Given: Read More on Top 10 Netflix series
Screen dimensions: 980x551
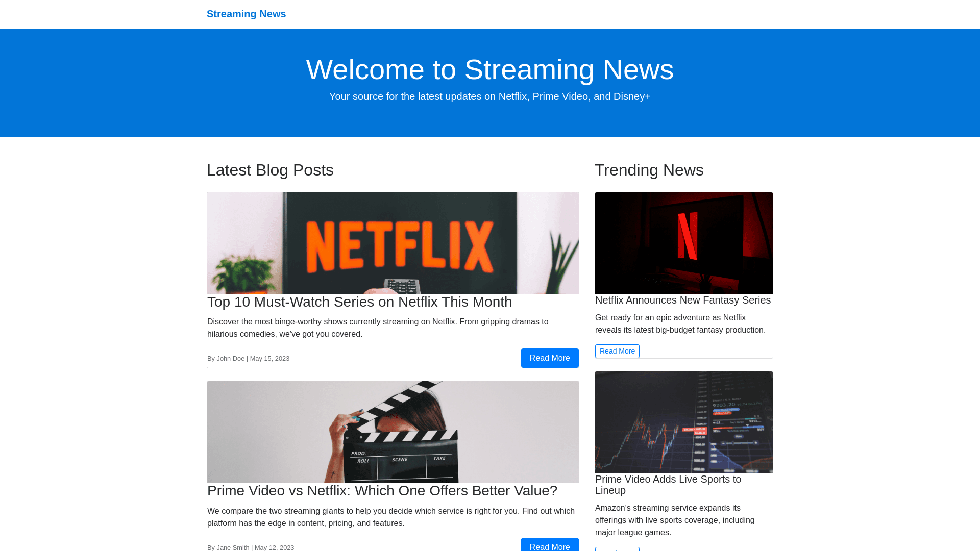Looking at the screenshot, I should pos(549,358).
